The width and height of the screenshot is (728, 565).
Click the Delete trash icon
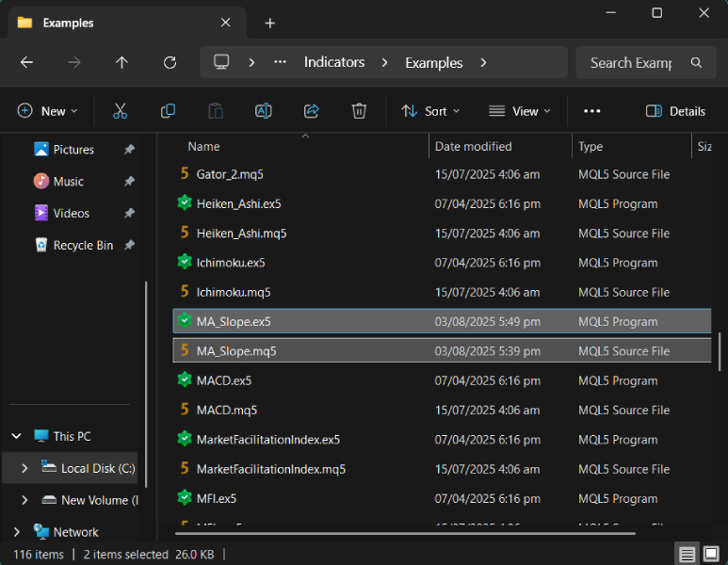(x=359, y=111)
